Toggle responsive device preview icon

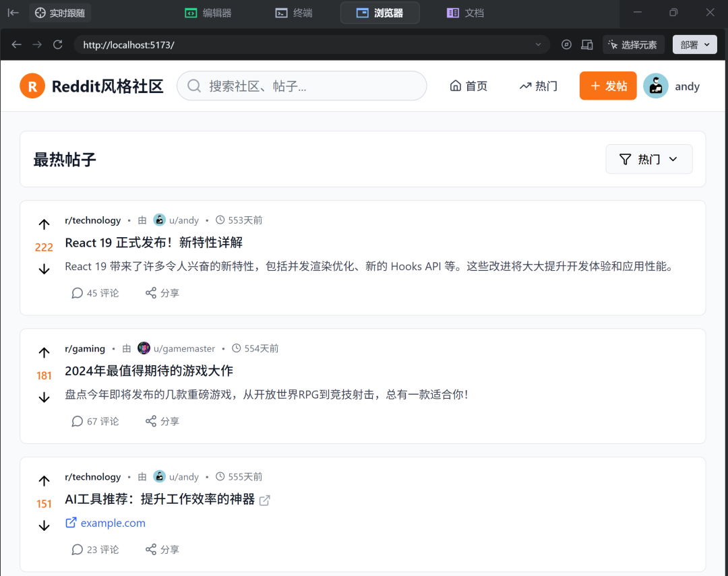587,44
